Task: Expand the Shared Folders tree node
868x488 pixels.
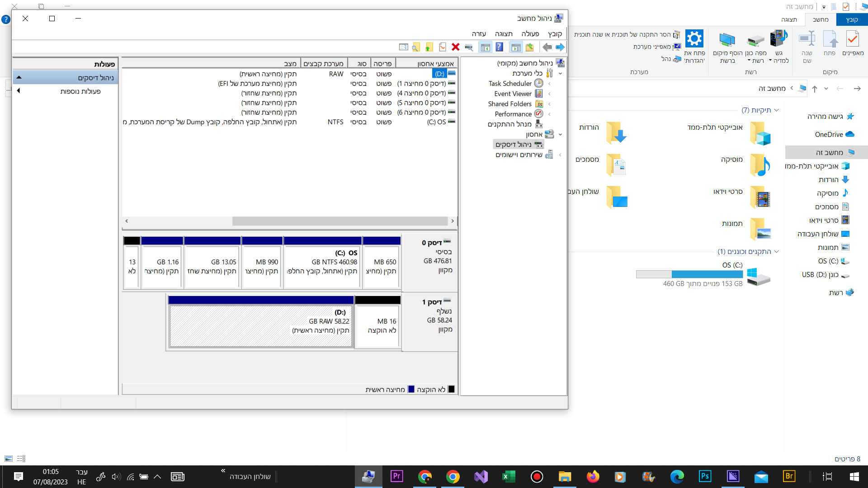Action: (x=549, y=104)
